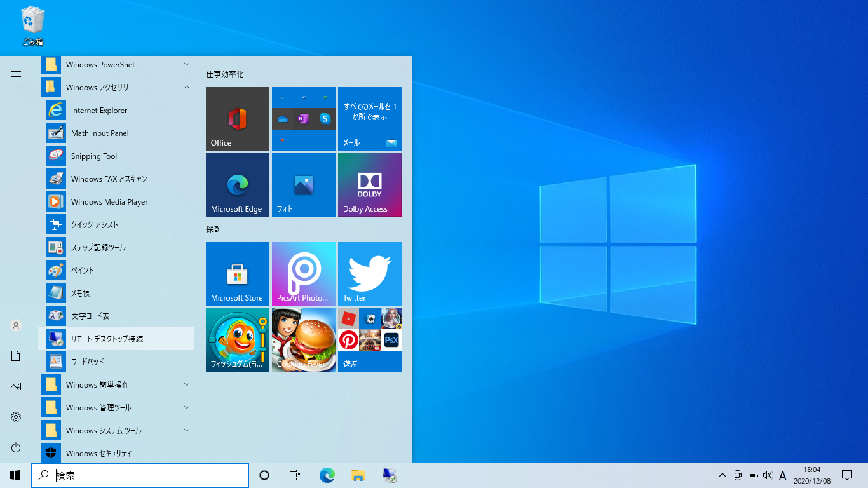Open the メール tile
The image size is (868, 488).
370,119
